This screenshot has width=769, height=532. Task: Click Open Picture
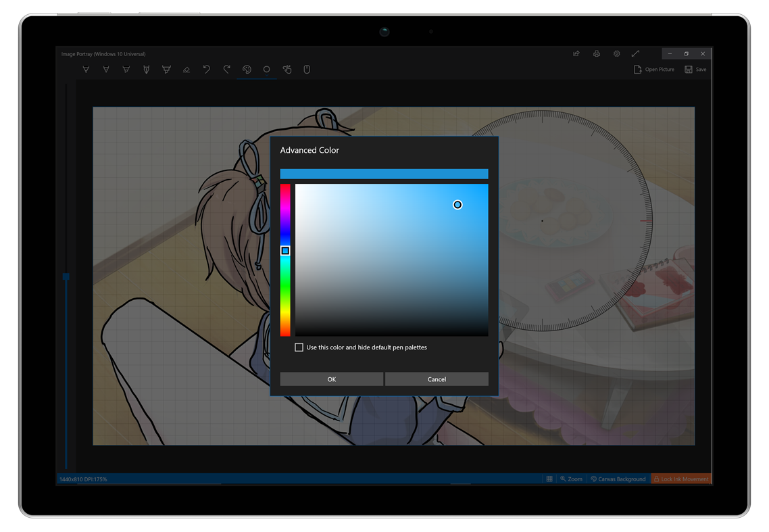pyautogui.click(x=653, y=69)
